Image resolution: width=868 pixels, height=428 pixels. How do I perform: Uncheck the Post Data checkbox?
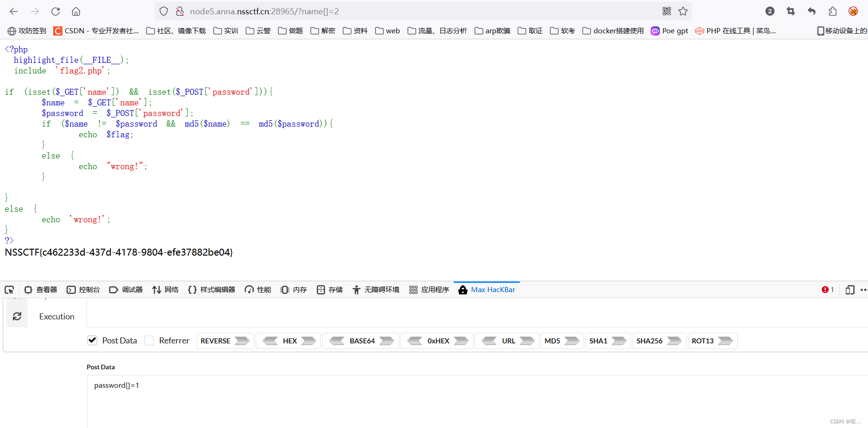click(92, 340)
